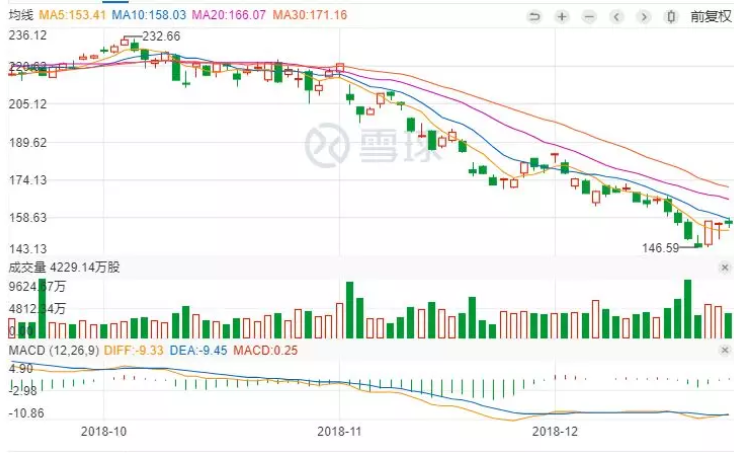This screenshot has height=453, width=734.
Task: Click the triangle arrow on 成交量 panel
Action: coord(726,267)
